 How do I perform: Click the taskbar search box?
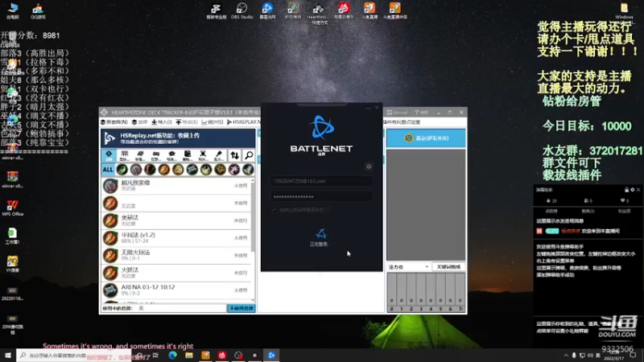pyautogui.click(x=74, y=355)
